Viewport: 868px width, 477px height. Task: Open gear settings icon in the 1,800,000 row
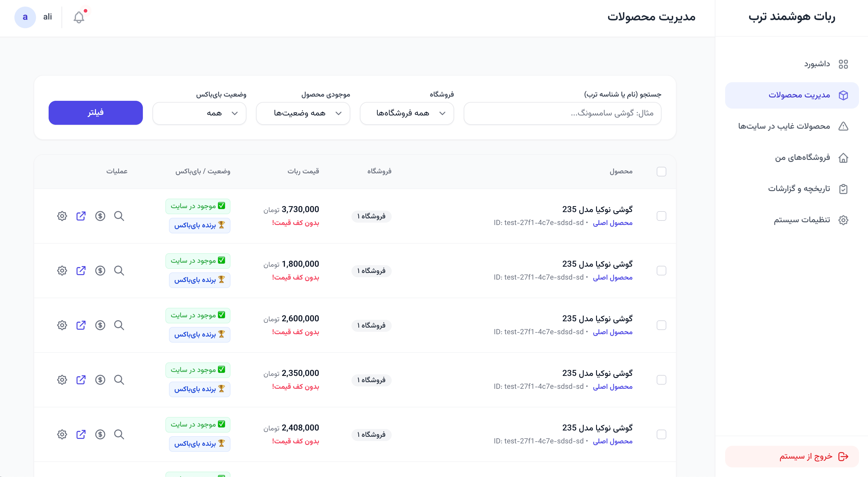(62, 271)
